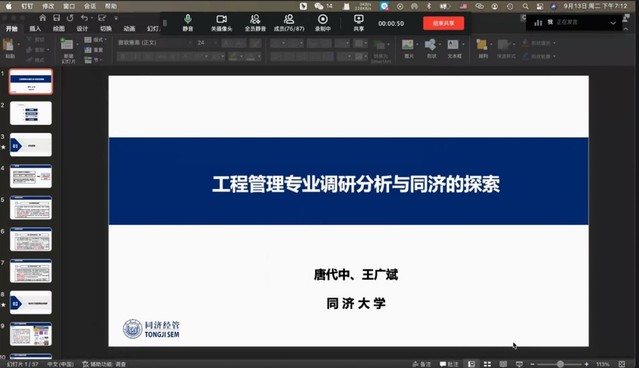This screenshot has height=368, width=639.
Task: Switch to slide sorter view in status bar
Action: [487, 364]
